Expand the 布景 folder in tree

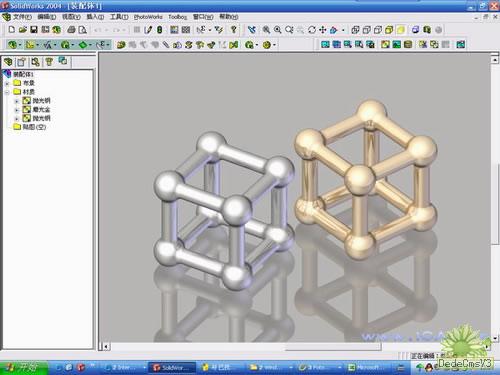click(x=7, y=83)
